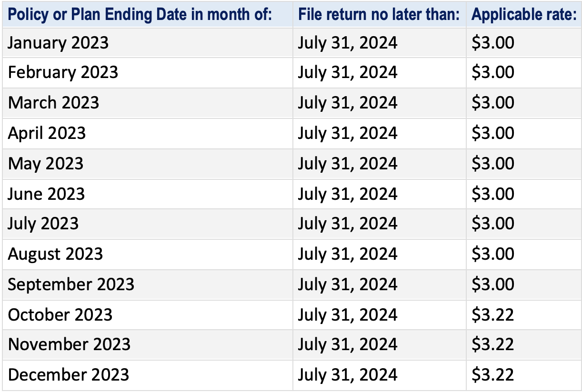The width and height of the screenshot is (582, 392).
Task: Select the November 2023 cell
Action: (69, 344)
